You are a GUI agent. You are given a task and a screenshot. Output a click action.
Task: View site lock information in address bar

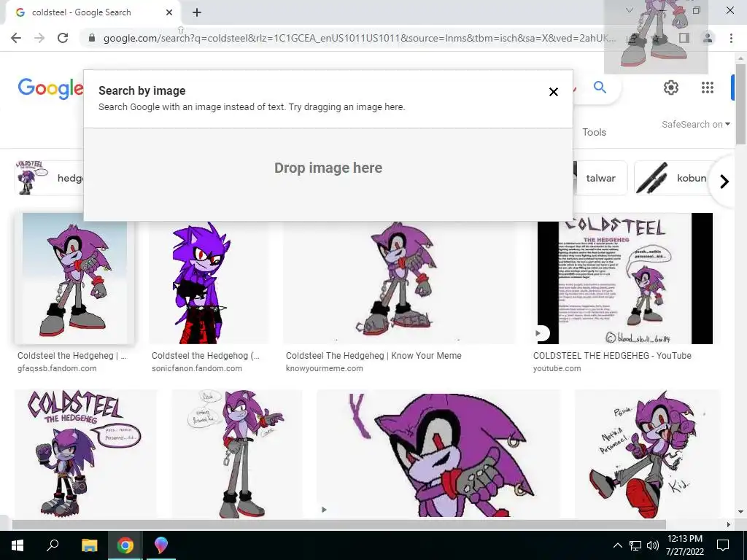[x=92, y=38]
